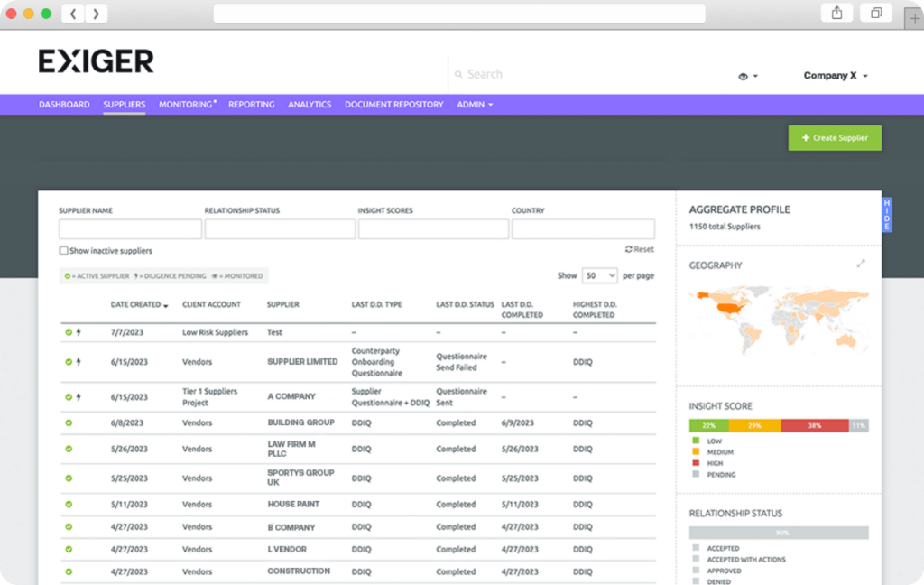Open the LAW FIRM M PLLC supplier link
Viewport: 924px width, 585px height.
[291, 449]
